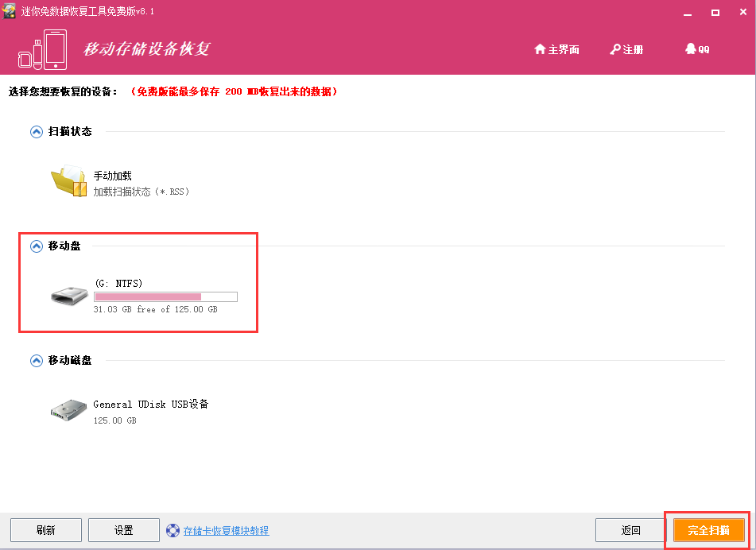The height and width of the screenshot is (550, 756).
Task: Click the 加载扫描状态 (*.RSS) description
Action: [142, 192]
